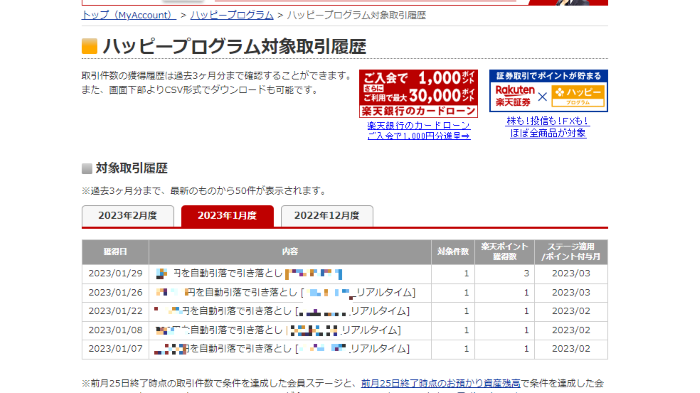Click the gray square icon beside 対象取引履歴
The height and width of the screenshot is (393, 700).
[x=87, y=168]
